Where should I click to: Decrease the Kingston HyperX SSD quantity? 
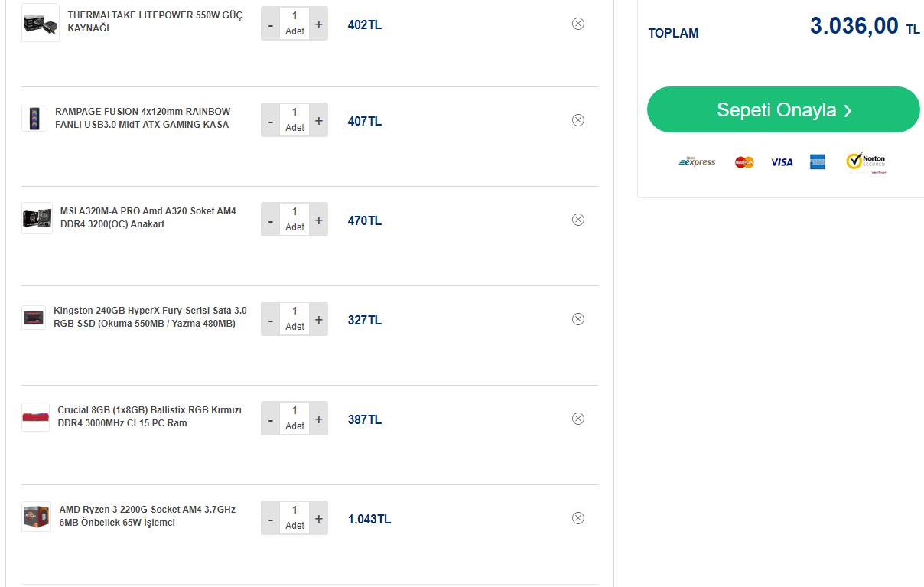(x=270, y=320)
